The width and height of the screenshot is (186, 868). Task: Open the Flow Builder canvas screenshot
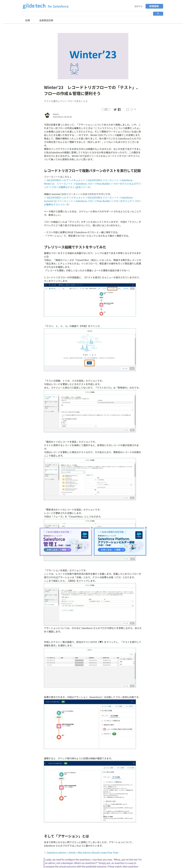coord(90,300)
